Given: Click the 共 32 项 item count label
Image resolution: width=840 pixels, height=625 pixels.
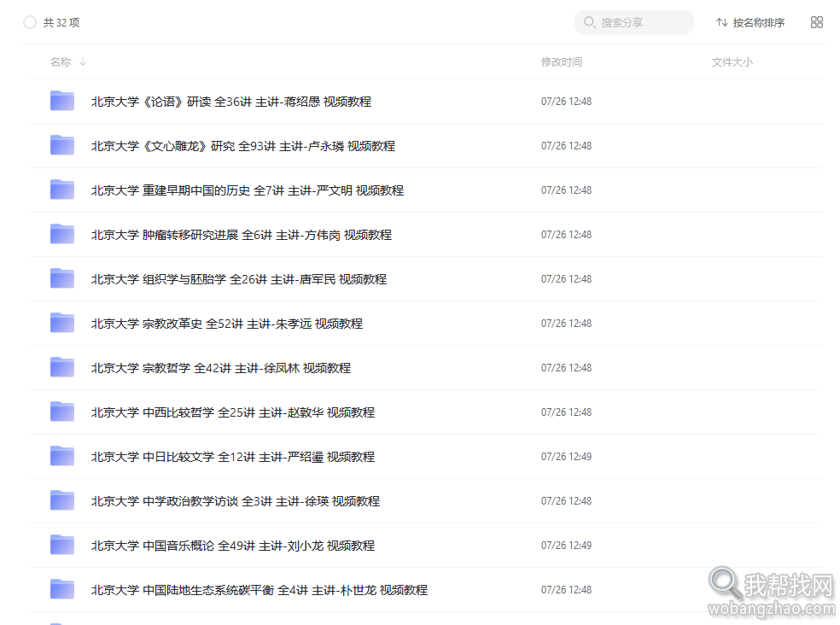Looking at the screenshot, I should coord(61,22).
